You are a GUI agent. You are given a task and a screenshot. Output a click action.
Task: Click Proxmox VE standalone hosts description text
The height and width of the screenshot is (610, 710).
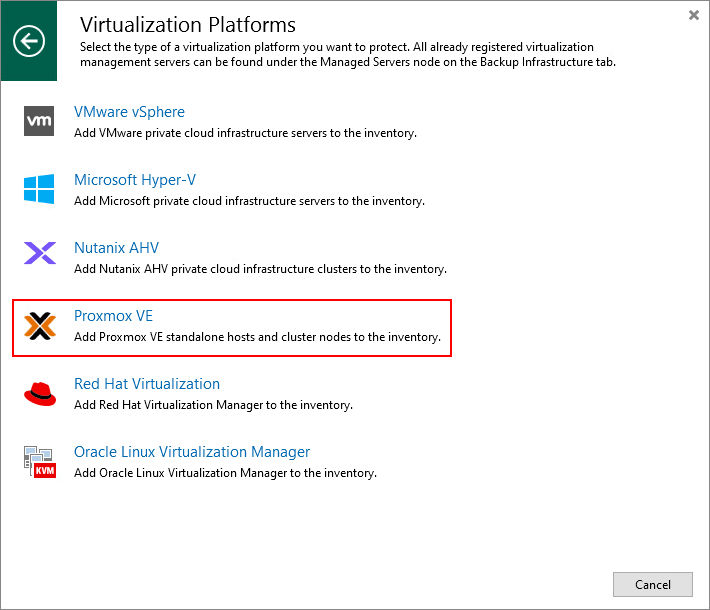[x=257, y=337]
